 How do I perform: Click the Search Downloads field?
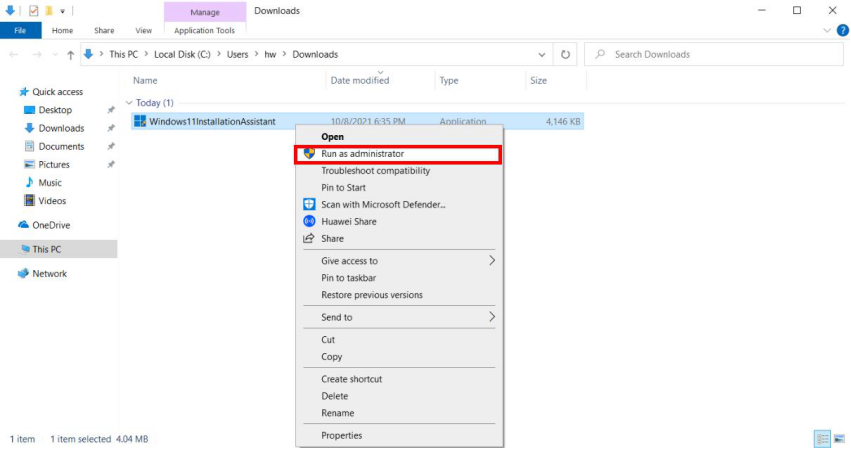(710, 54)
